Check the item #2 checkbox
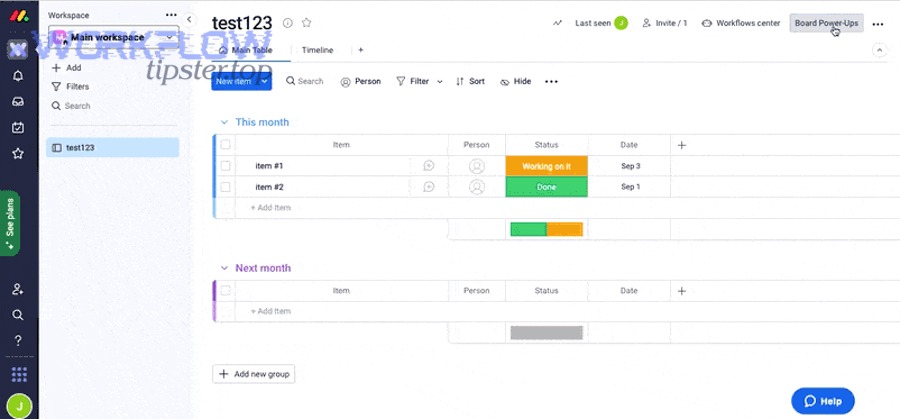 (x=226, y=187)
